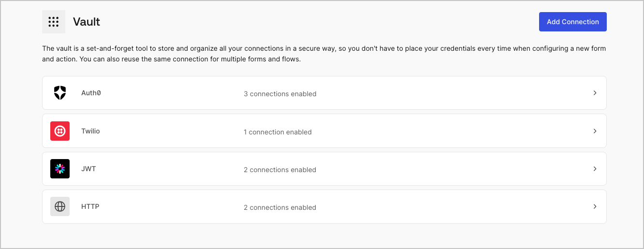Viewport: 644px width, 249px height.
Task: Expand the Twilio row using its chevron
Action: 595,131
